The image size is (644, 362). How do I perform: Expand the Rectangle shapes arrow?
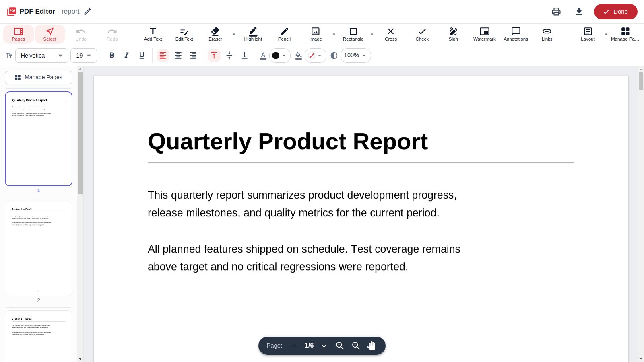coord(372,34)
